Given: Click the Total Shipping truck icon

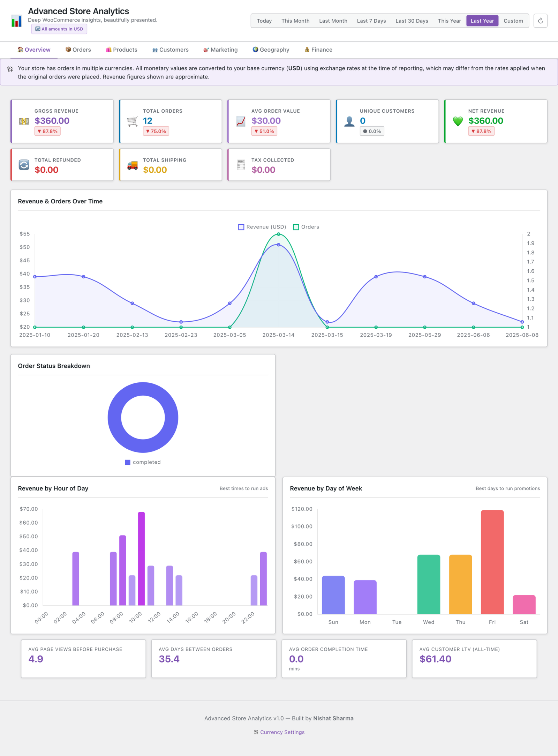Looking at the screenshot, I should [133, 165].
